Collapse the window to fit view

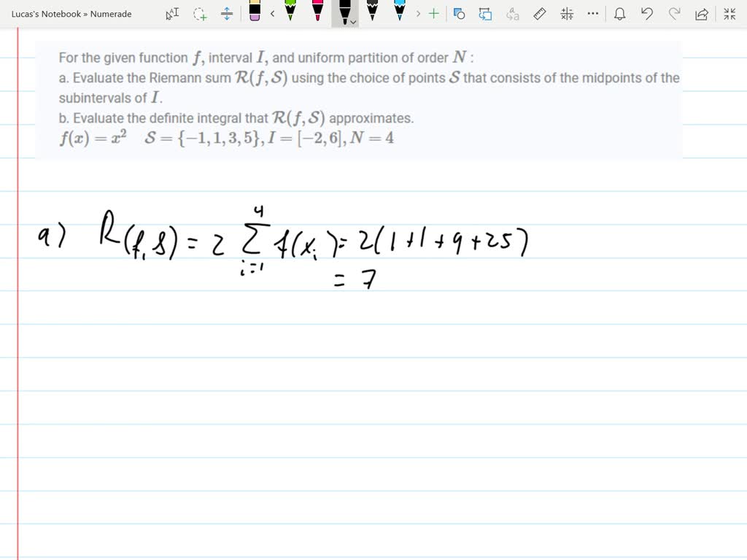click(729, 13)
